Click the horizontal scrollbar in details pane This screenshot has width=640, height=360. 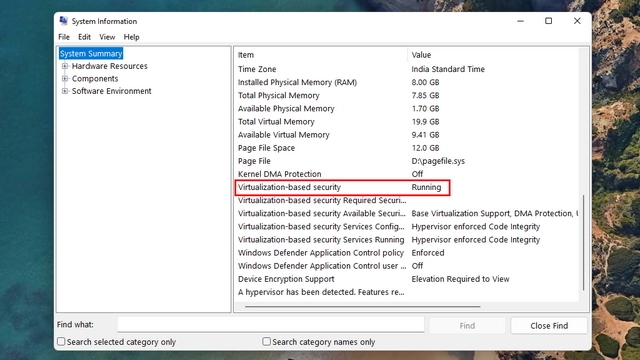click(x=362, y=306)
